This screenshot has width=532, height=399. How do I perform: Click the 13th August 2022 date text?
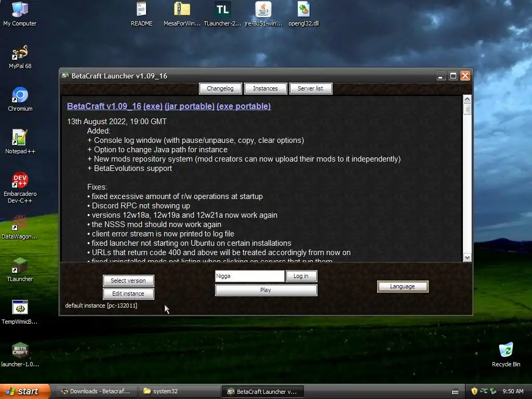click(x=117, y=122)
